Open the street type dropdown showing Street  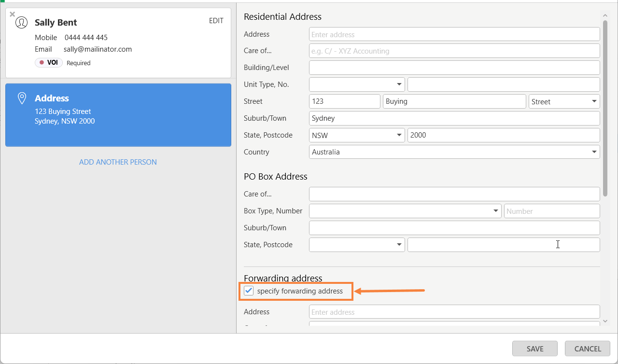[x=564, y=101]
